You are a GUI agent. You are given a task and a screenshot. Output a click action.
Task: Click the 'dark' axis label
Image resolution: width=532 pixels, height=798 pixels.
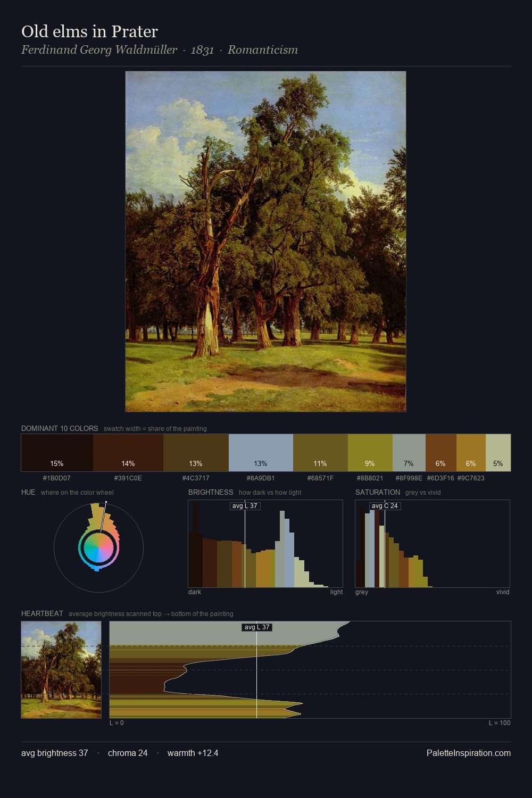click(195, 592)
